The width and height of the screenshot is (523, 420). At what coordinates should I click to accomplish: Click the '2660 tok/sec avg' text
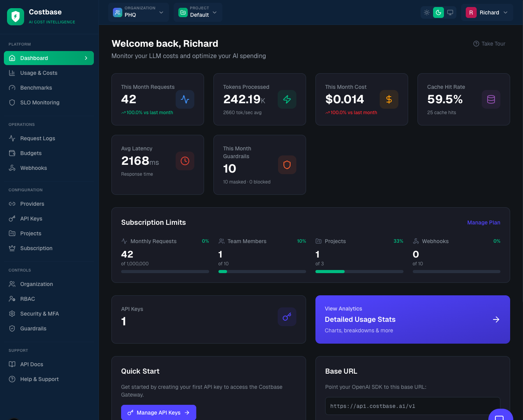click(x=242, y=113)
